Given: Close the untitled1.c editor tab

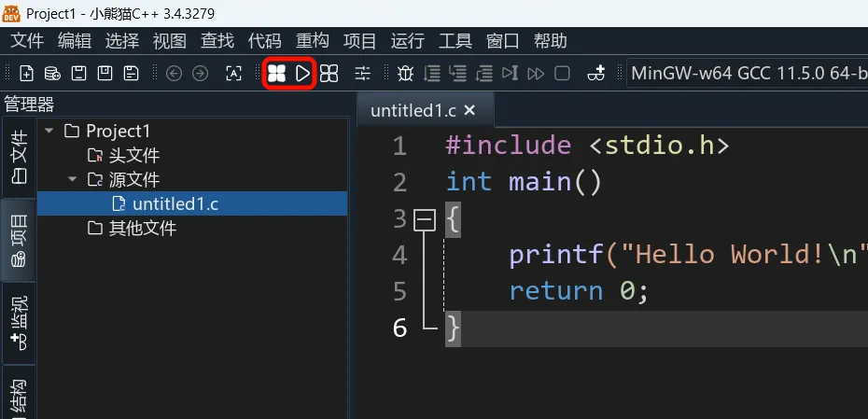Looking at the screenshot, I should tap(469, 110).
